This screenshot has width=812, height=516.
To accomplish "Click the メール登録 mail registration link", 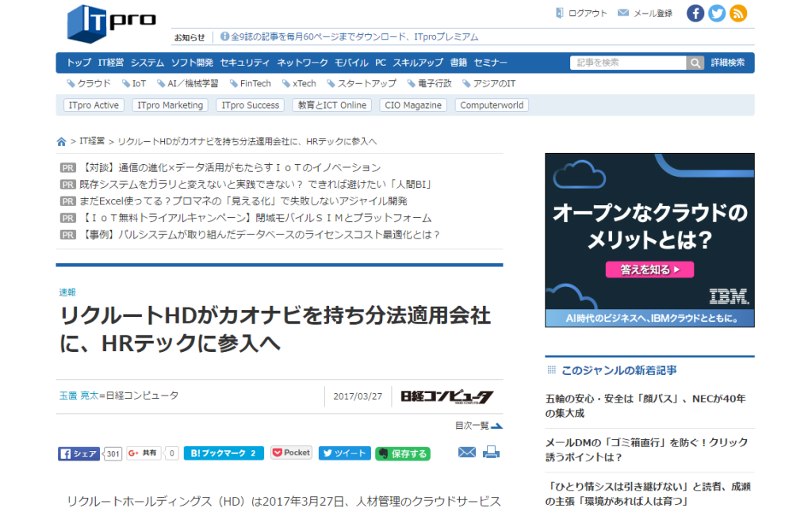I will (x=645, y=13).
